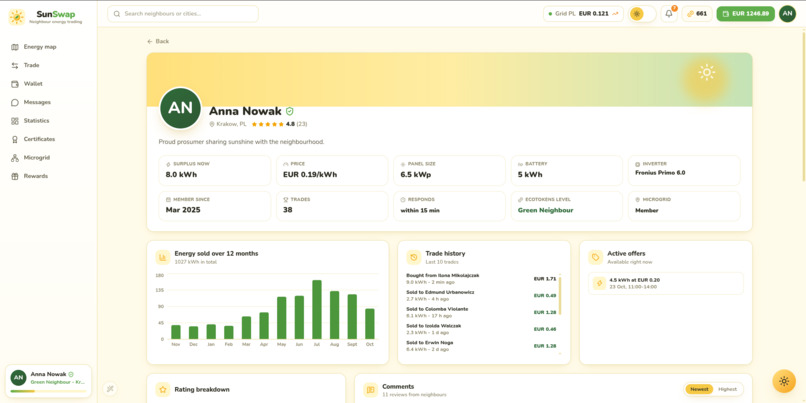
Task: Open trade Bought from Ilona Mikolajczak
Action: (x=481, y=279)
